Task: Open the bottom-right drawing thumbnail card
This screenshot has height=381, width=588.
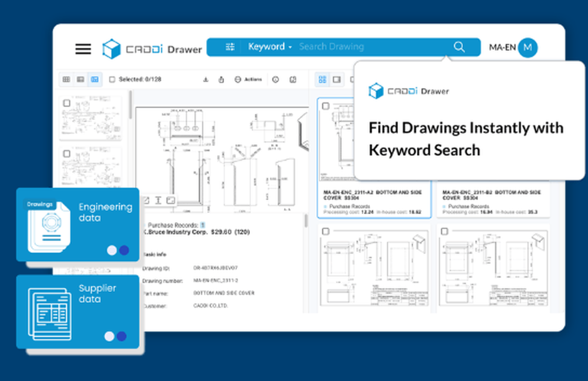Action: 493,269
